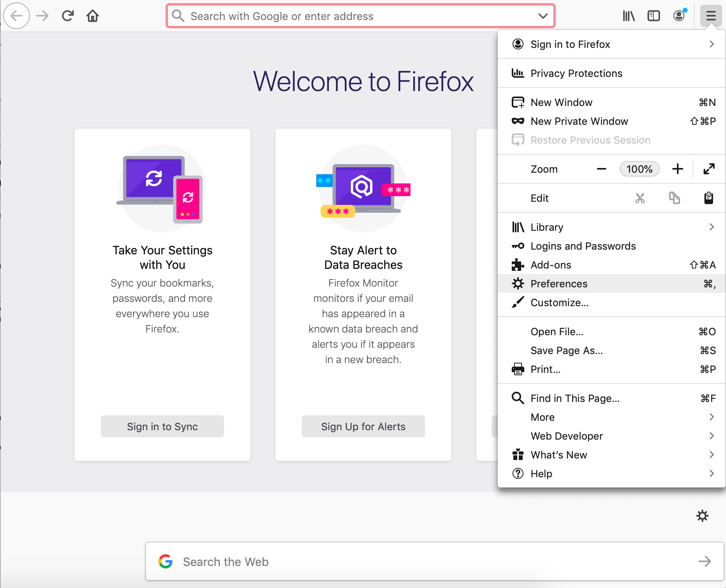
Task: Click 'Take Your Settings with You' title
Action: (x=162, y=257)
